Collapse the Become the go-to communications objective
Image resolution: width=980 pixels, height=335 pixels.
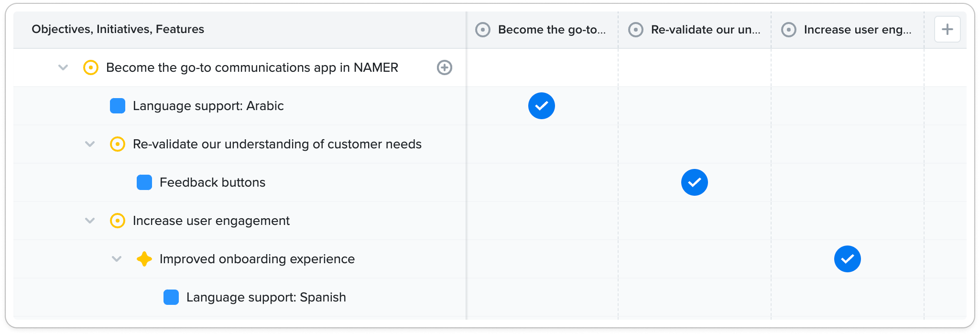pos(63,67)
